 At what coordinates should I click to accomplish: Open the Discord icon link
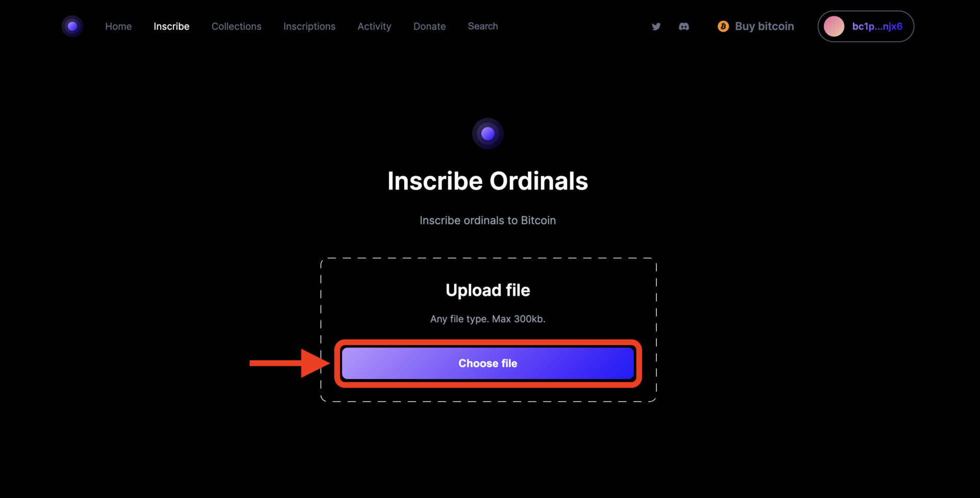(684, 27)
